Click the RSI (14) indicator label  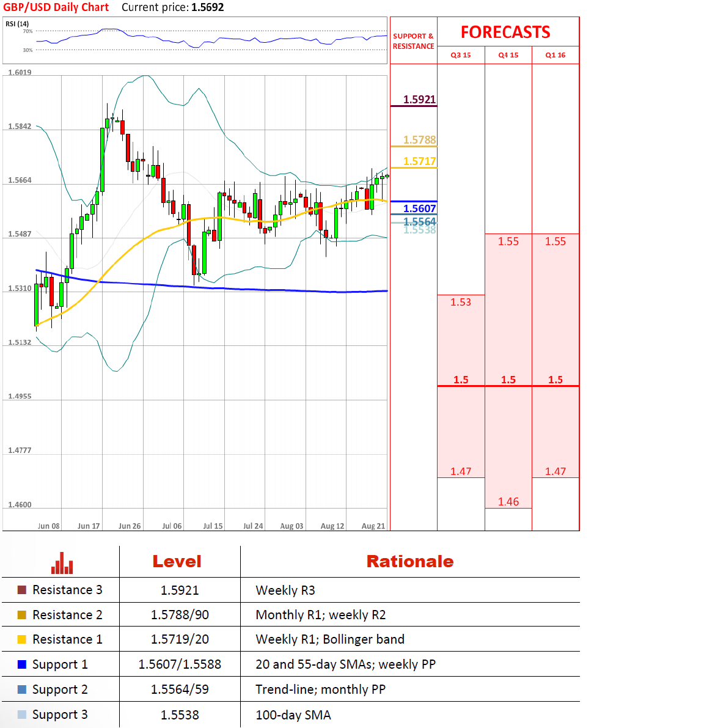[17, 24]
